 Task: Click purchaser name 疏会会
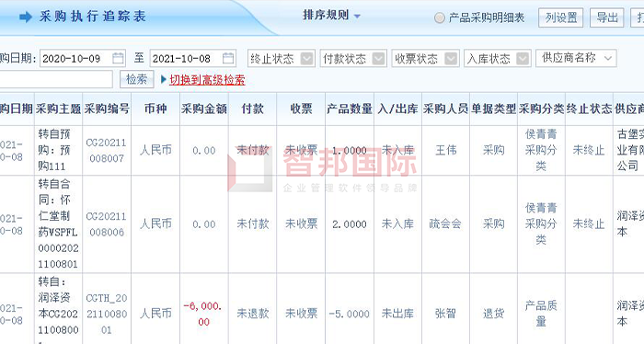(x=445, y=224)
